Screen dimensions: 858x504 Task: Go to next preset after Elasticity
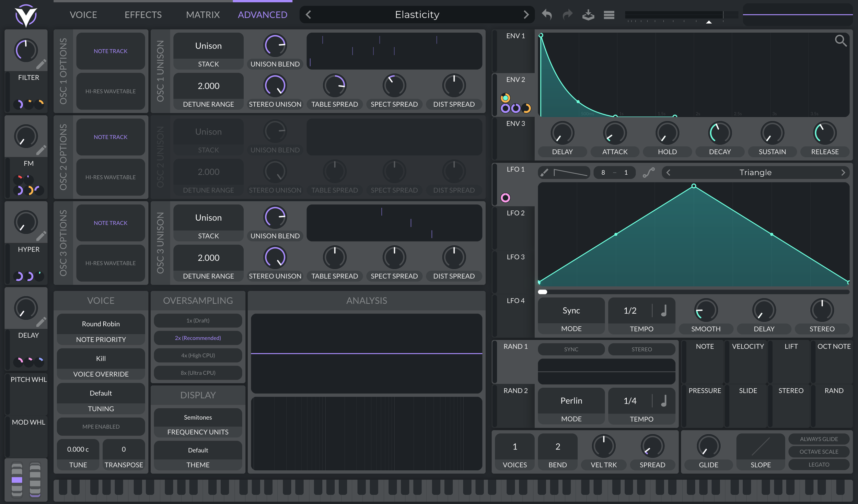tap(526, 15)
